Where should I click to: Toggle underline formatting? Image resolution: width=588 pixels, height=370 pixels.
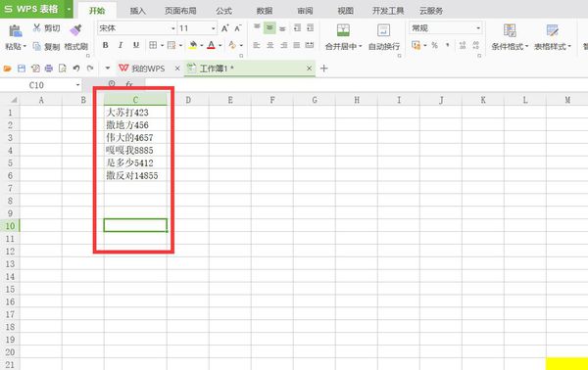136,45
